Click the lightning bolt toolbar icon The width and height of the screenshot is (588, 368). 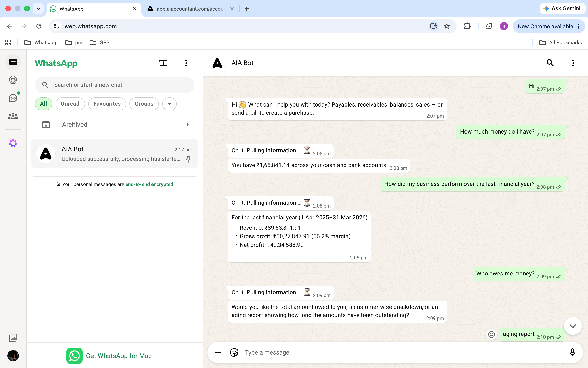click(x=489, y=26)
